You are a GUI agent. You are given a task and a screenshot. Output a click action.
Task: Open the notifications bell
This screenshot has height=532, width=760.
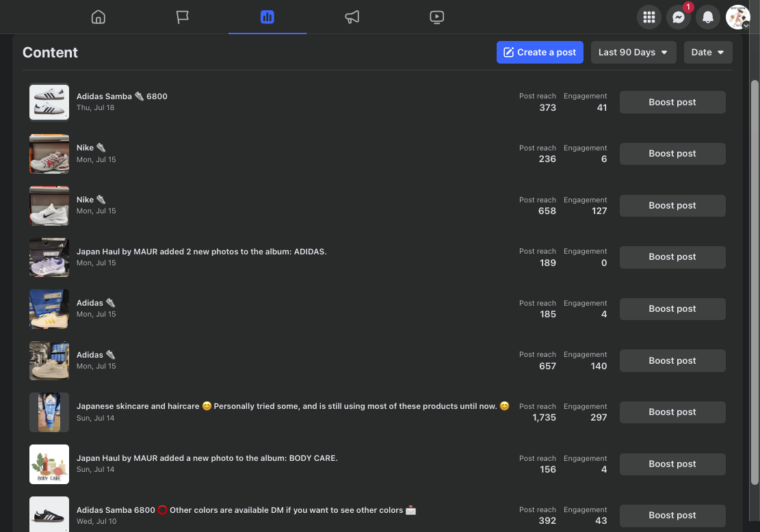[707, 18]
